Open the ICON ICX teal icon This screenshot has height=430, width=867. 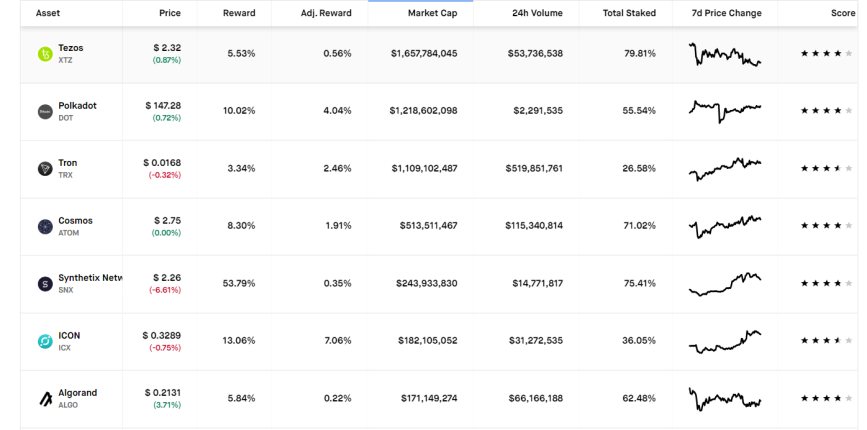[45, 342]
